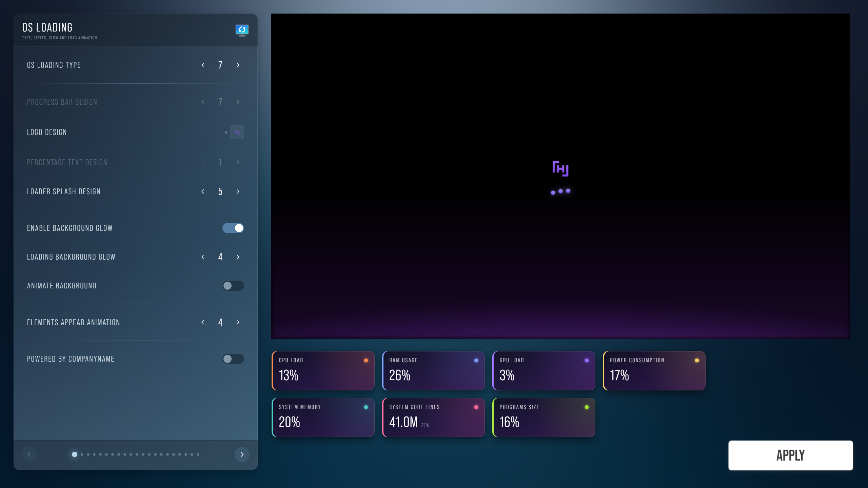Click the yellow Power Consumption indicator dot
Screen dimensions: 868x488
click(697, 360)
